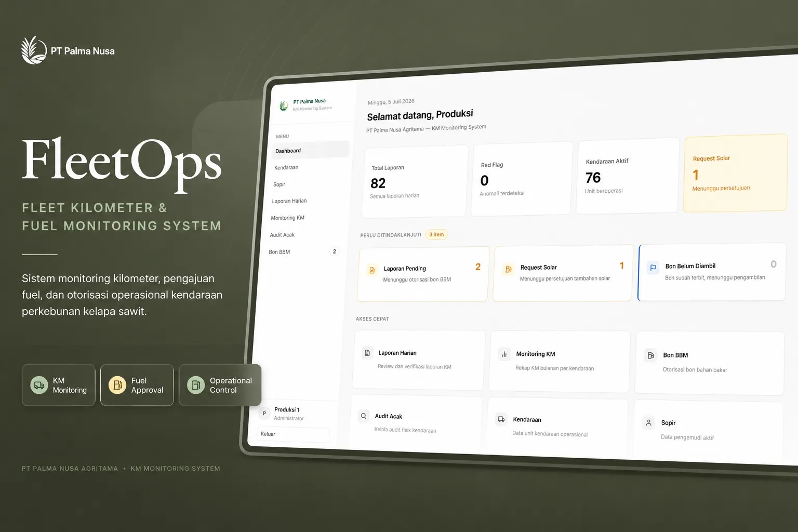Click the Produksi 1 avatar icon

coord(264,413)
